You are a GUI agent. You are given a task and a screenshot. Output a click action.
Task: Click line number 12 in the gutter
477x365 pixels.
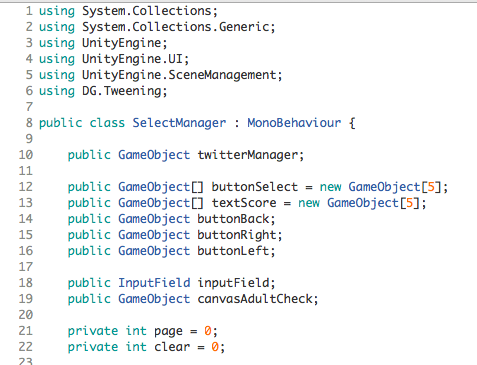26,187
